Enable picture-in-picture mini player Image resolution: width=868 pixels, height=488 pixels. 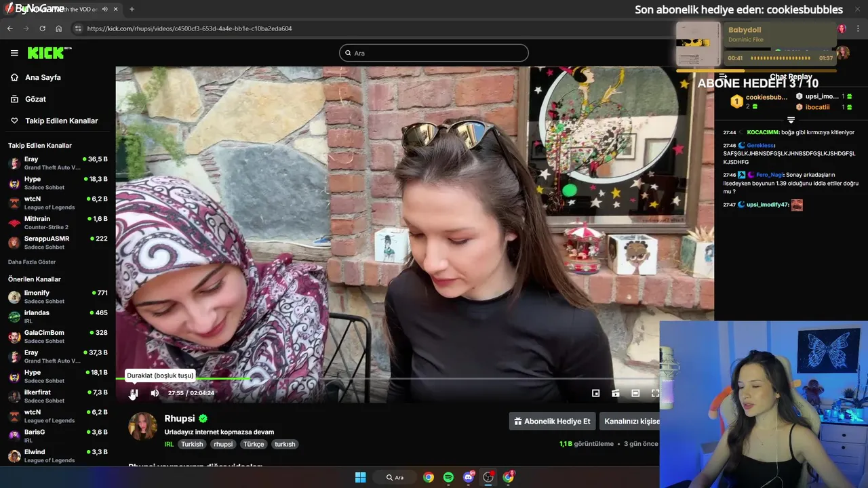pos(595,393)
